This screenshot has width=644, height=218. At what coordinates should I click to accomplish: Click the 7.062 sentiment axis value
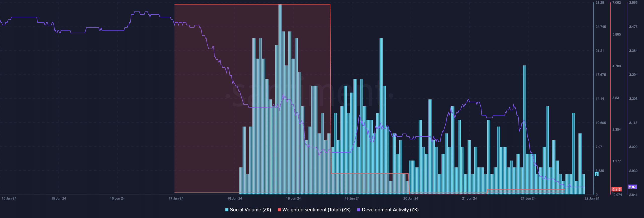click(617, 3)
